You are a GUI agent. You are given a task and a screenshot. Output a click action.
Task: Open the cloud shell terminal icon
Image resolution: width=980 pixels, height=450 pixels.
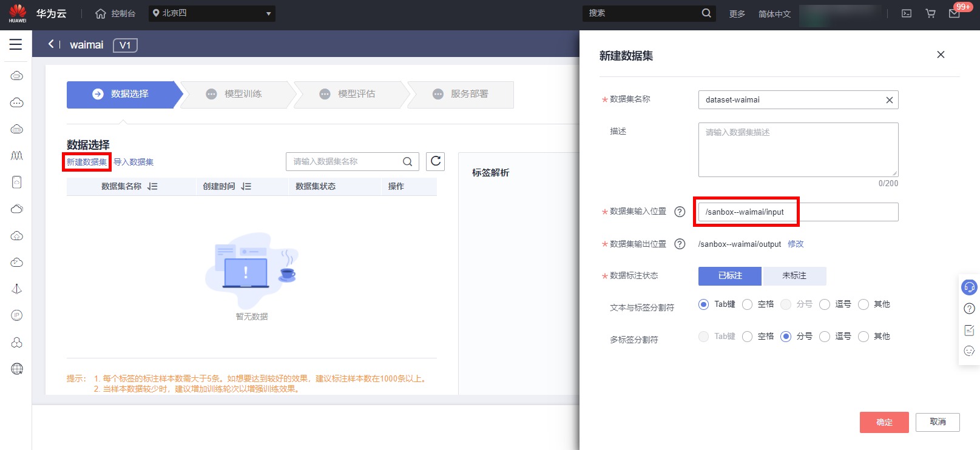tap(907, 13)
